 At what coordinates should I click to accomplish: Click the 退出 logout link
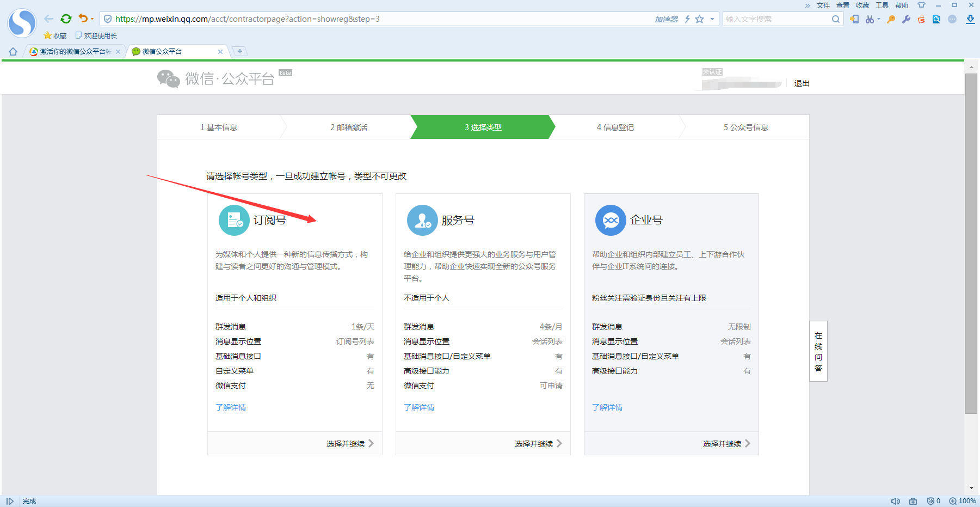click(802, 83)
